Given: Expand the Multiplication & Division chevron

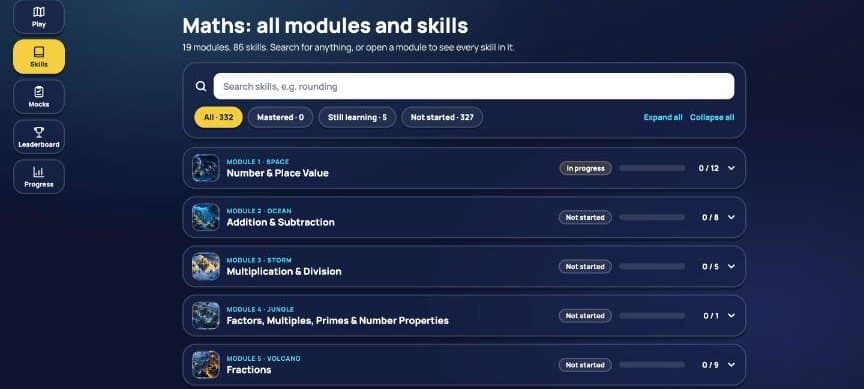Looking at the screenshot, I should click(x=731, y=266).
